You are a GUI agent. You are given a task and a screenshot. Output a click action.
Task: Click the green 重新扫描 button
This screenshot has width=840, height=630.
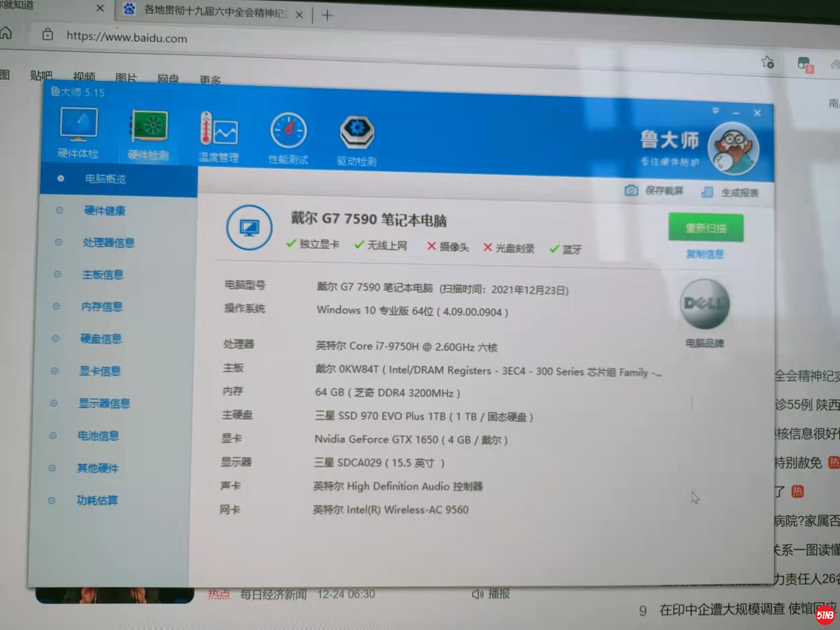coord(706,228)
